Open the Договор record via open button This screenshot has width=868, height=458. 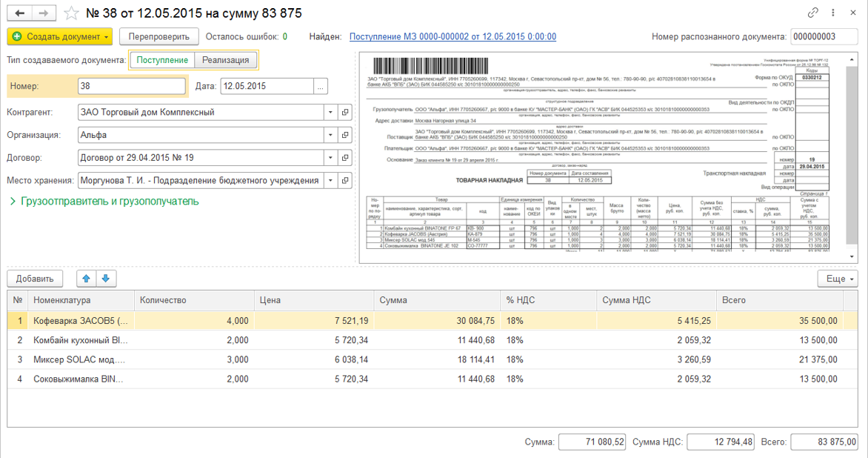pos(344,158)
